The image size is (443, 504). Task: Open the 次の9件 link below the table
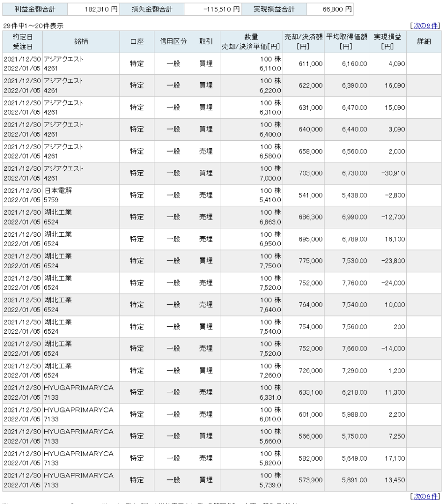tap(425, 497)
